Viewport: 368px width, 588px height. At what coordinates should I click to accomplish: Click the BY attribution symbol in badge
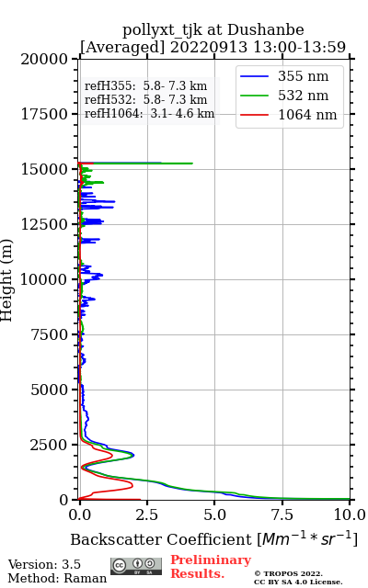tap(138, 563)
